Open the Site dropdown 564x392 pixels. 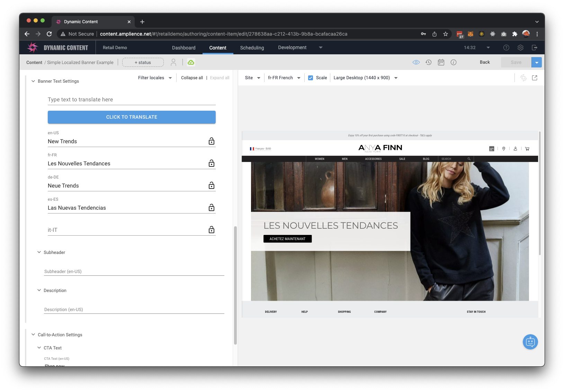point(252,78)
